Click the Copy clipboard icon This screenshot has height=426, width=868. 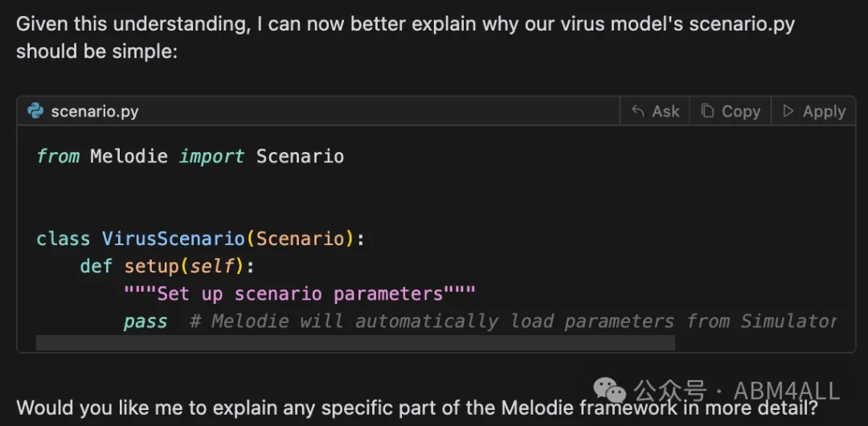point(707,111)
